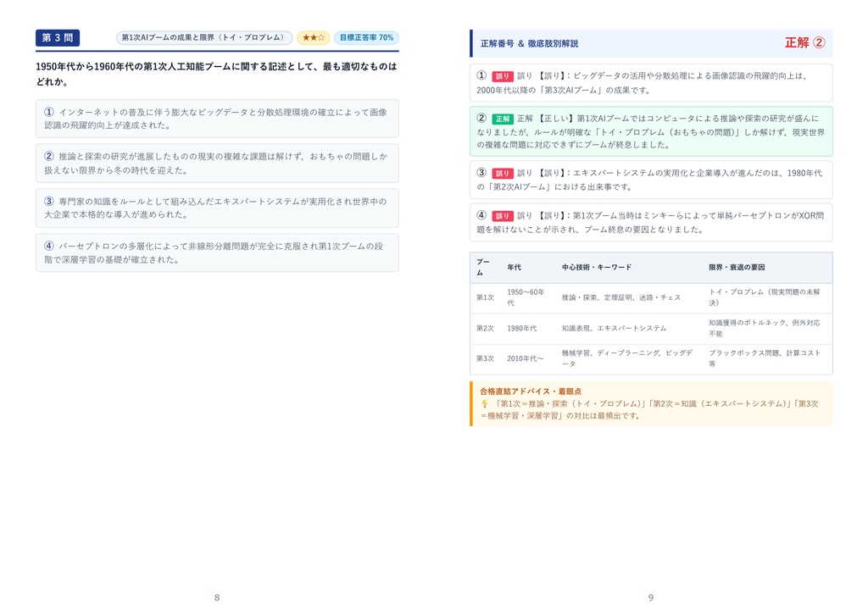Click explanation ① about 第3次AIブーム
This screenshot has width=868, height=616.
coord(651,83)
